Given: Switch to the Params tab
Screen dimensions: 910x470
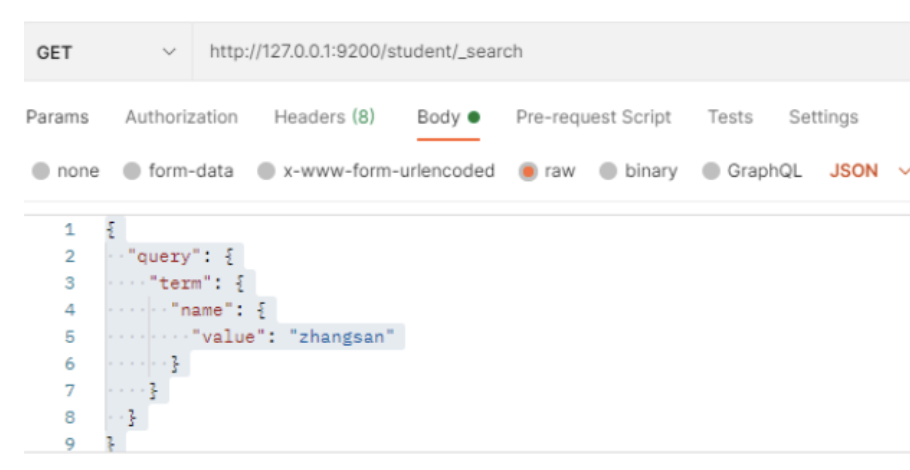Looking at the screenshot, I should (x=57, y=117).
